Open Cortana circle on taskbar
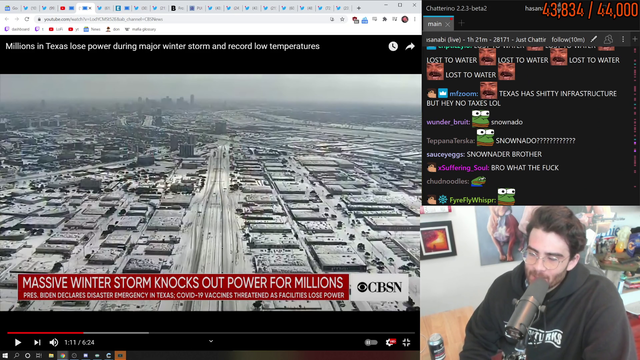Screen dimensions: 640x360 tap(27, 356)
